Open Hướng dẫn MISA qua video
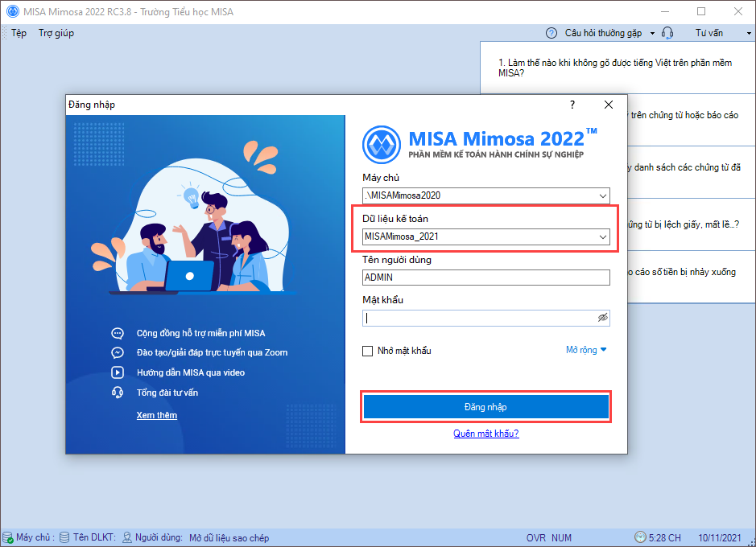Screen dimensions: 756x547 point(191,372)
